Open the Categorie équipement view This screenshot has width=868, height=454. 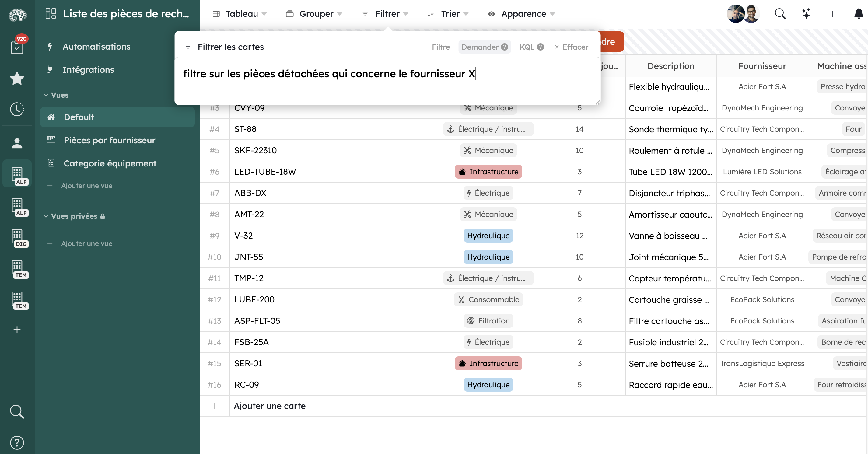pyautogui.click(x=110, y=163)
